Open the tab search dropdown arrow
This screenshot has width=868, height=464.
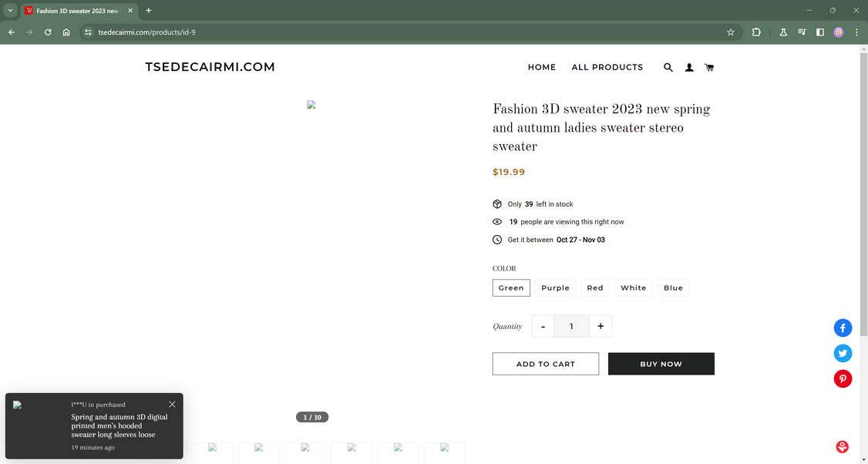pyautogui.click(x=10, y=10)
